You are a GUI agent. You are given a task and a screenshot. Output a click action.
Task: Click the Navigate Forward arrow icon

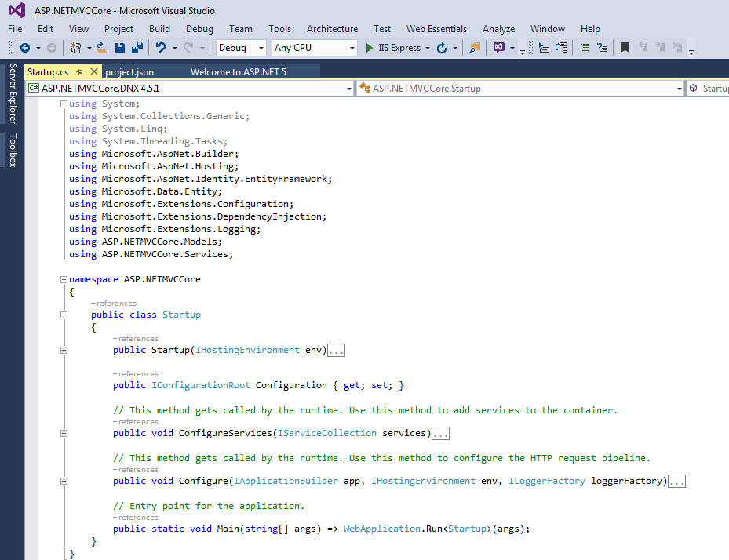(52, 48)
